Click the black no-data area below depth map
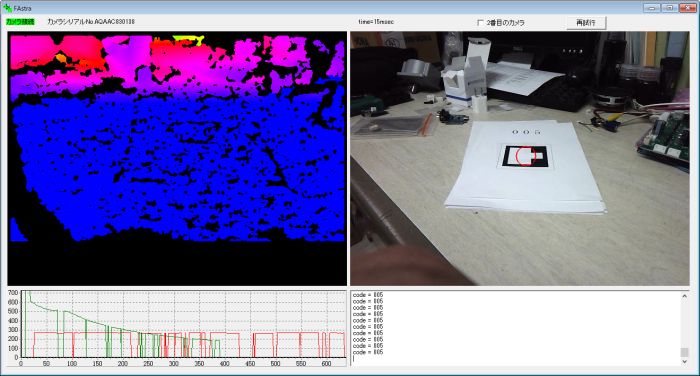This screenshot has width=700, height=376. pyautogui.click(x=177, y=263)
